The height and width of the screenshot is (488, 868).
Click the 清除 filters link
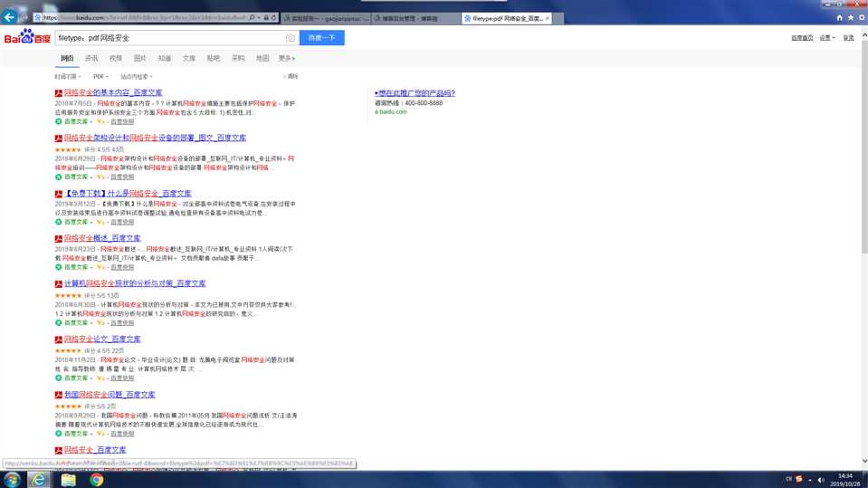point(291,76)
